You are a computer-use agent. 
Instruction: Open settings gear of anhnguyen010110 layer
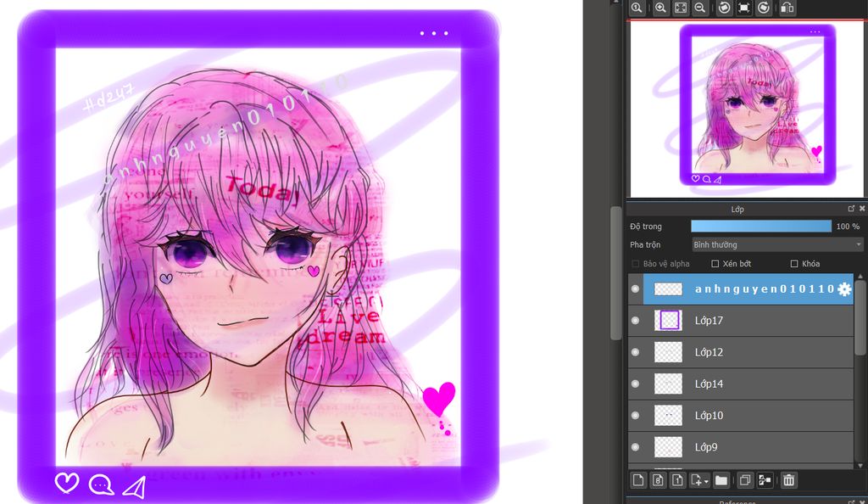point(844,288)
